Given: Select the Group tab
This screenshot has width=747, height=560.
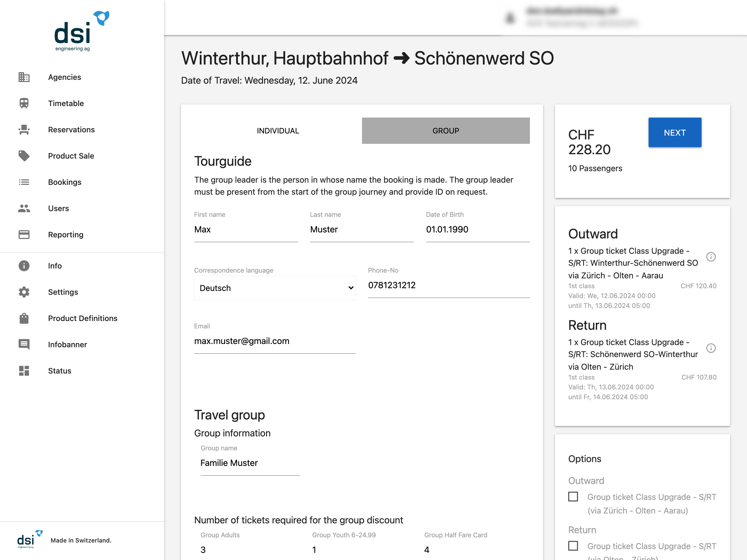Looking at the screenshot, I should coord(445,131).
